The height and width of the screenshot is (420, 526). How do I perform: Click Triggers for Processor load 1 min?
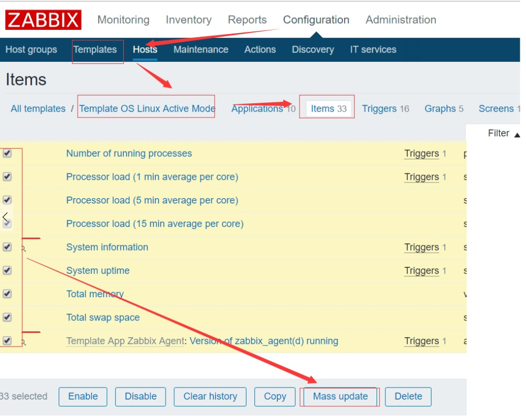pyautogui.click(x=421, y=177)
